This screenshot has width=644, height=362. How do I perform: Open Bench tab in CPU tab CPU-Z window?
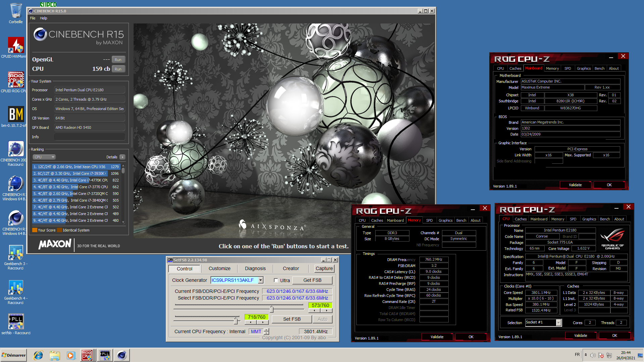click(x=605, y=219)
